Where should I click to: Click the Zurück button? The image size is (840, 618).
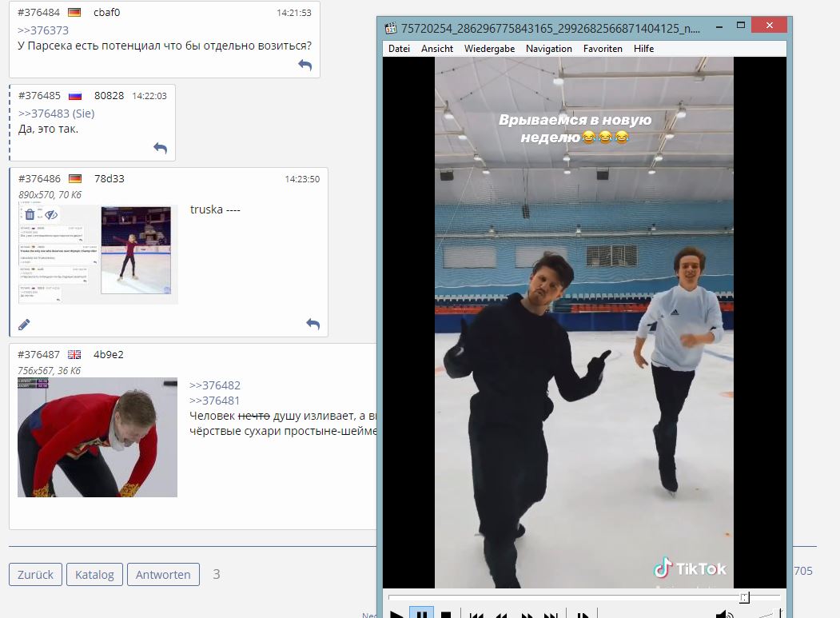35,574
